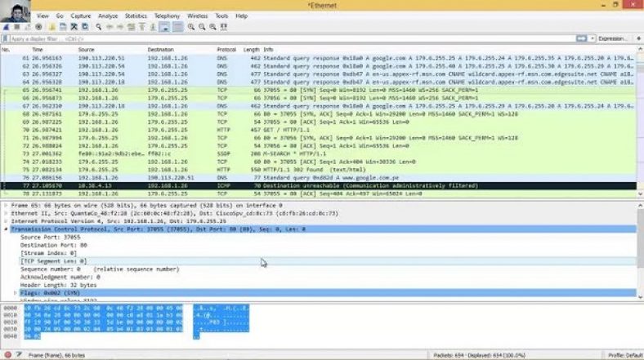Toggle the colorize packet list button
The image size is (644, 360).
coord(177,27)
